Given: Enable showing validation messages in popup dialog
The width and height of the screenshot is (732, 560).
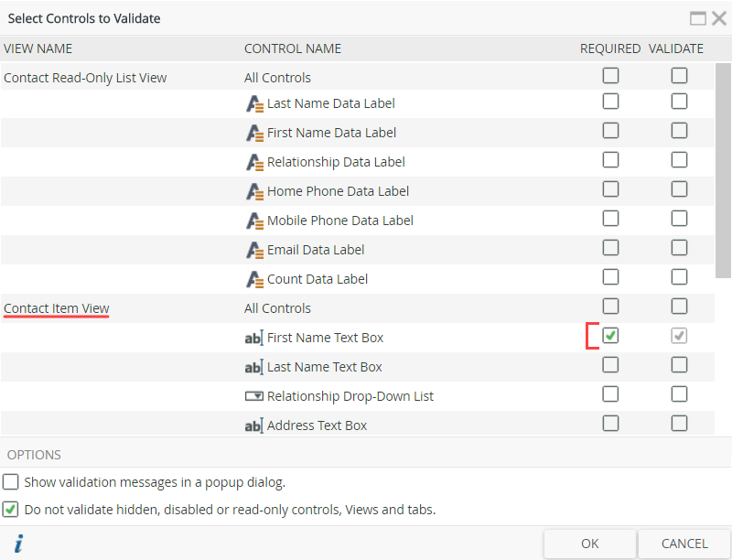Looking at the screenshot, I should click(x=10, y=481).
